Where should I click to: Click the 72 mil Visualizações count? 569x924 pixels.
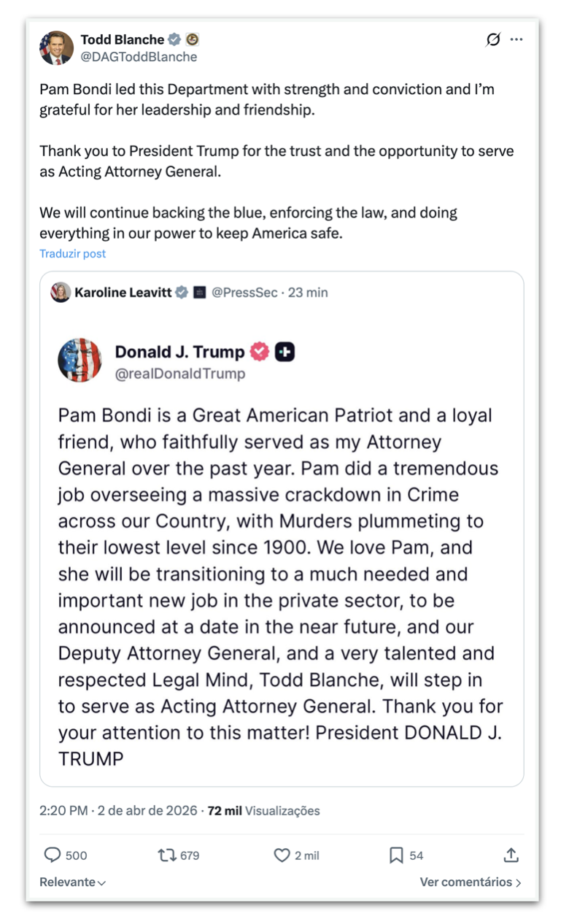(x=263, y=810)
